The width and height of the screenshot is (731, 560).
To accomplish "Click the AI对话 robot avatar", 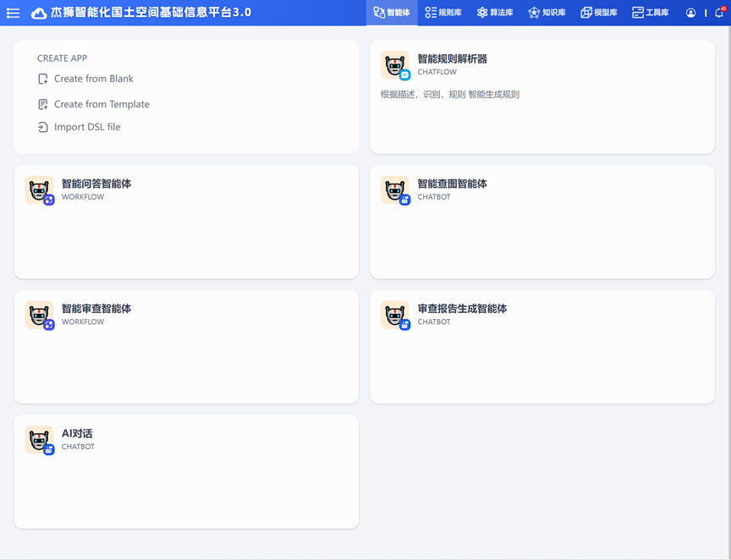I will pyautogui.click(x=39, y=440).
